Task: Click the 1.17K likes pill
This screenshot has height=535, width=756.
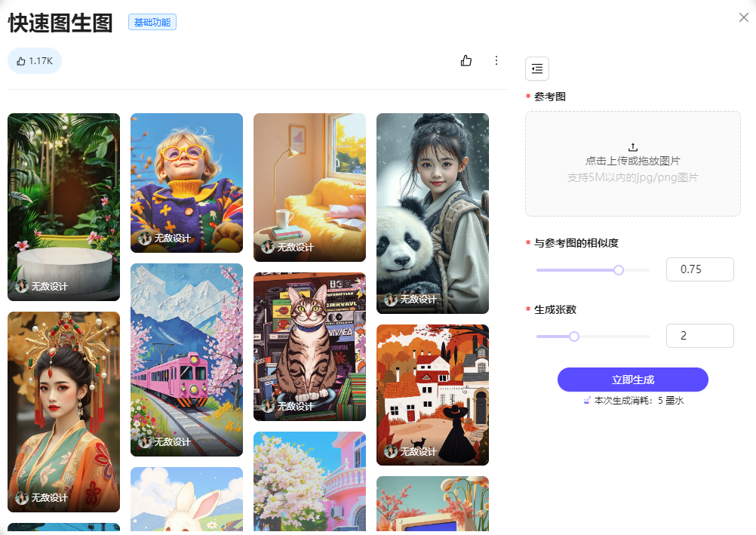Action: point(35,61)
